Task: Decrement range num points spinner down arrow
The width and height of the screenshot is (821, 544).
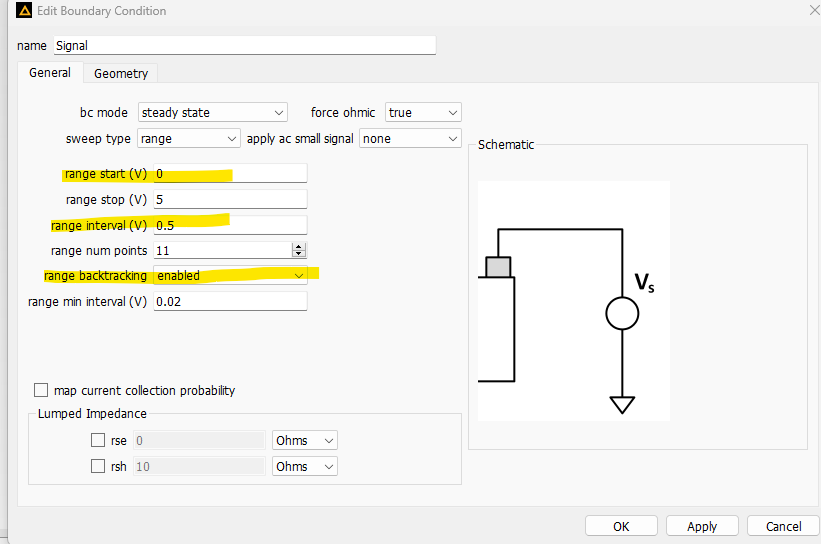Action: coord(299,254)
